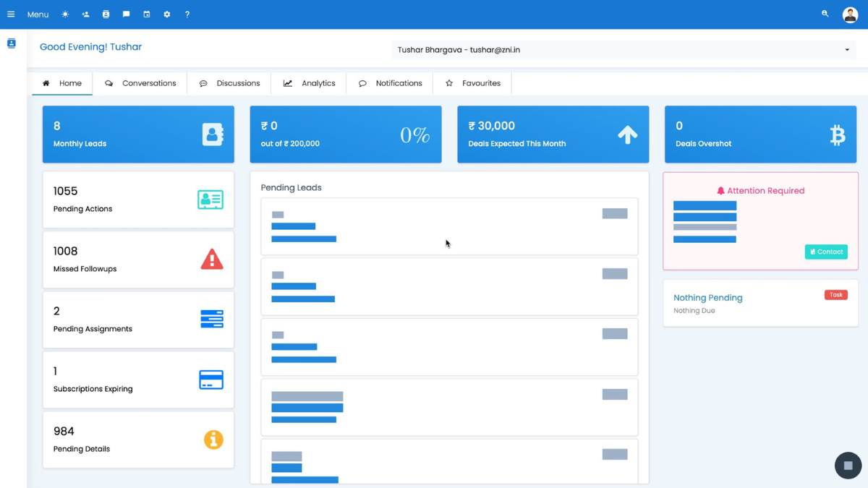Click the search icon in the top bar
Viewport: 868px width, 488px height.
(825, 14)
